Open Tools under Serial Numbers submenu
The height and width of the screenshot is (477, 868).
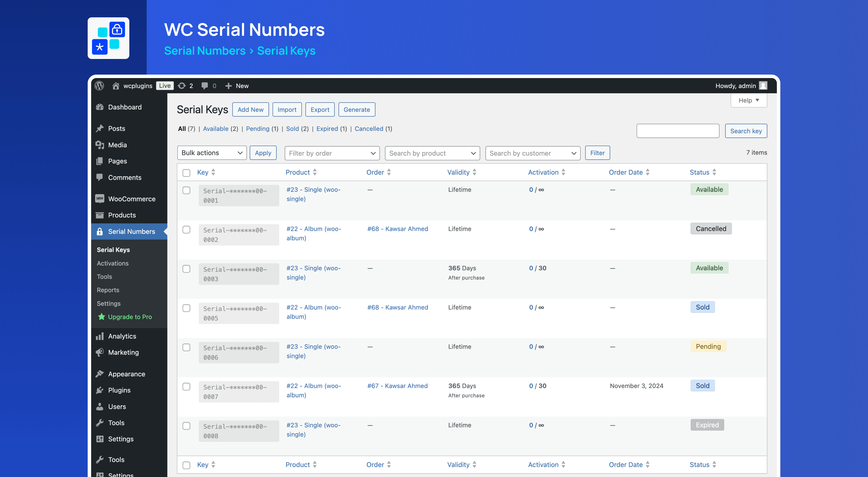point(104,277)
